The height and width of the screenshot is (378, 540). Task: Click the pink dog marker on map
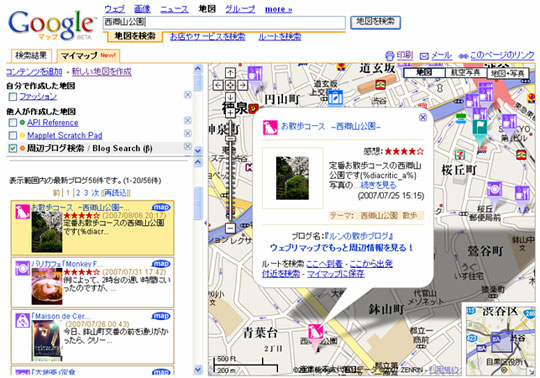315,332
